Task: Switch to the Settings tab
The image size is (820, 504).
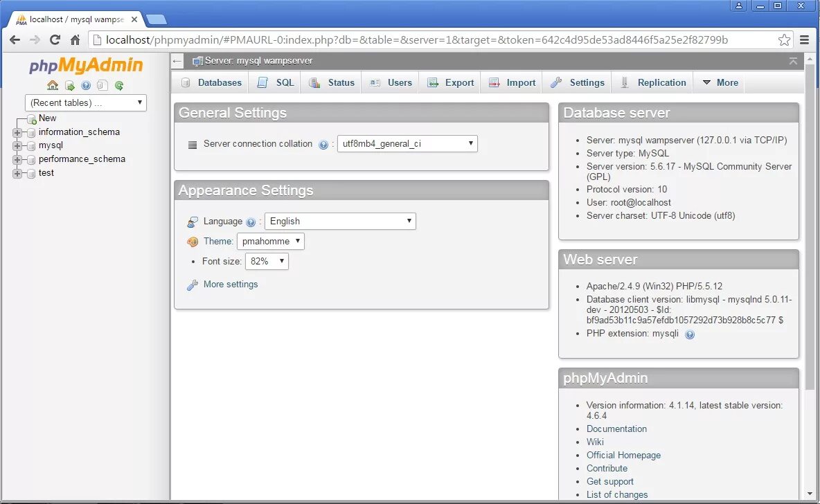Action: [x=578, y=82]
